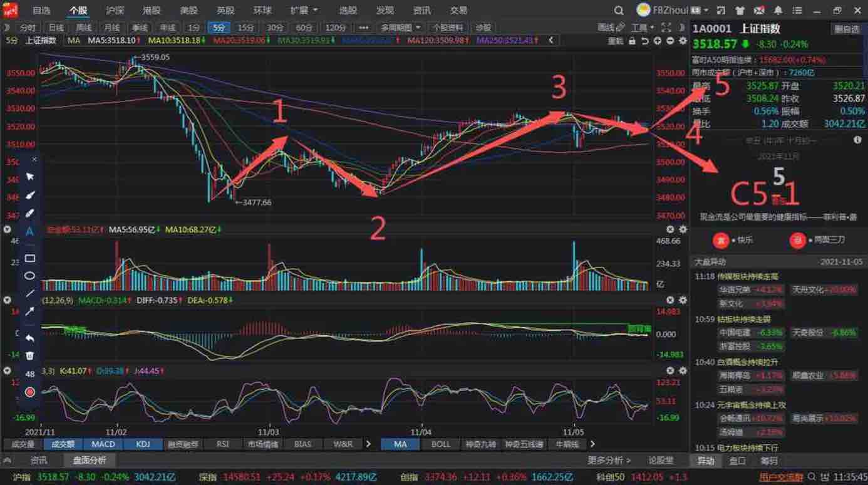
Task: Select the ellipse shape tool
Action: point(29,276)
